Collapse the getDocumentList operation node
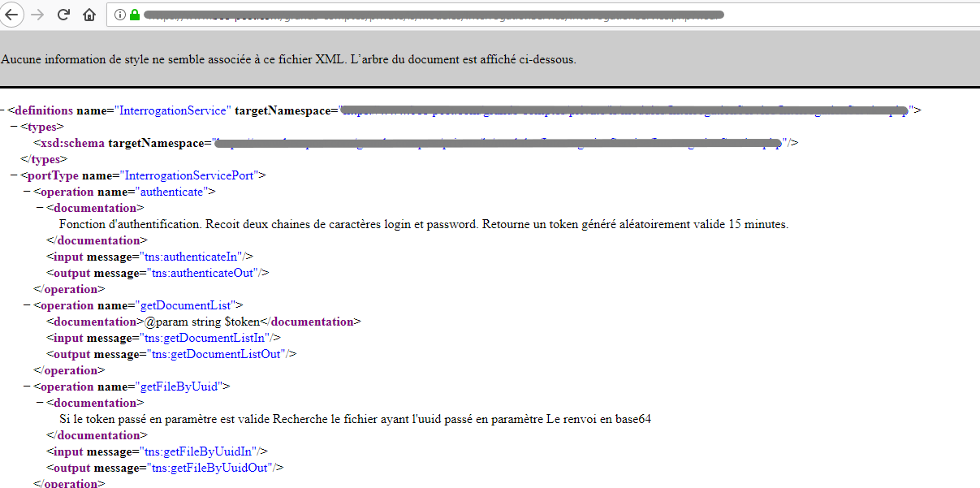Image resolution: width=980 pixels, height=488 pixels. tap(25, 305)
